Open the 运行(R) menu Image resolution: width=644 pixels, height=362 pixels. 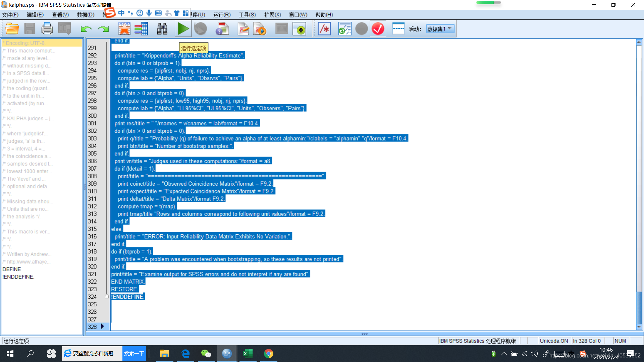pyautogui.click(x=222, y=15)
